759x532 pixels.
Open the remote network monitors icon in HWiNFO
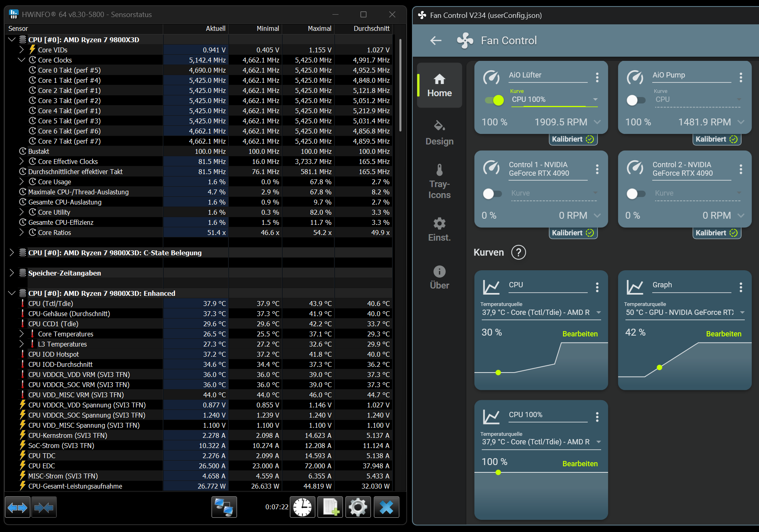pyautogui.click(x=224, y=507)
